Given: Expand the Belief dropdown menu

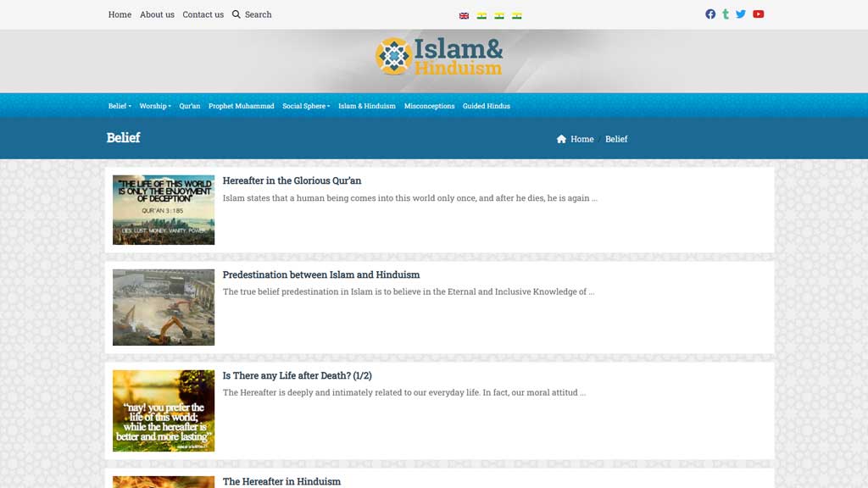Looking at the screenshot, I should click(x=119, y=106).
